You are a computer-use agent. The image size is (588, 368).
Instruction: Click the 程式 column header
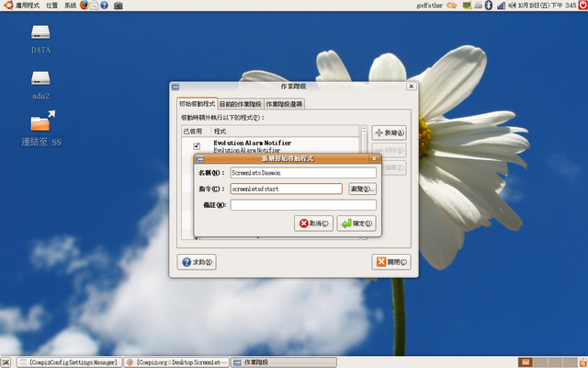[x=285, y=132]
